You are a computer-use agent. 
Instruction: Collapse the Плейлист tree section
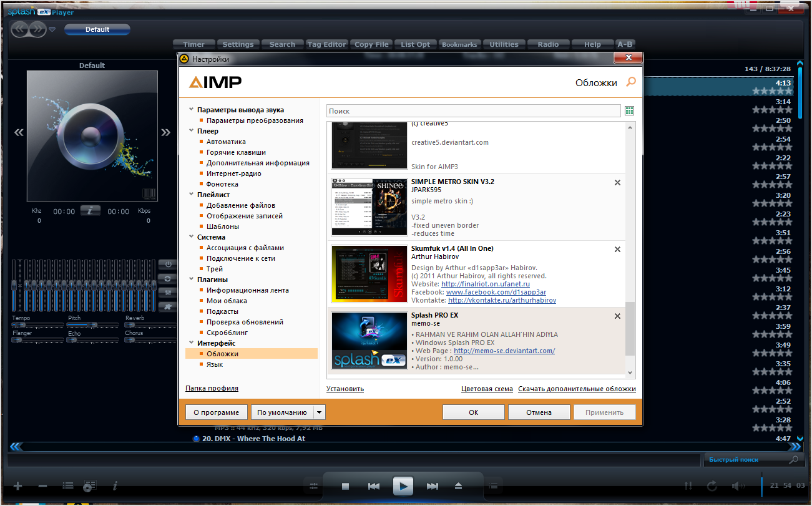(191, 195)
